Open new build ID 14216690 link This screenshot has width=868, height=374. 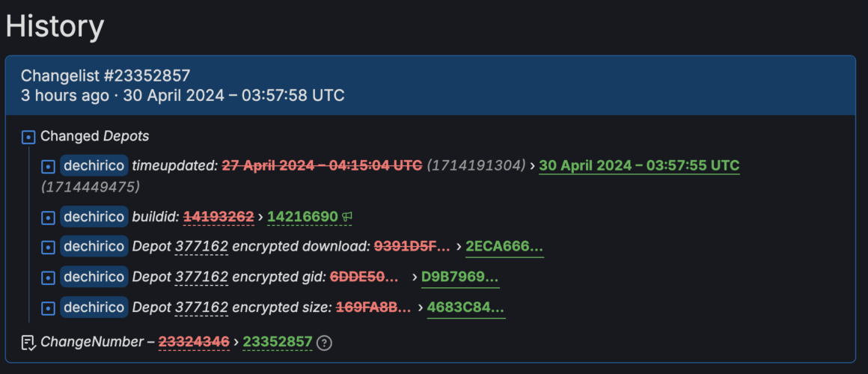pyautogui.click(x=302, y=217)
